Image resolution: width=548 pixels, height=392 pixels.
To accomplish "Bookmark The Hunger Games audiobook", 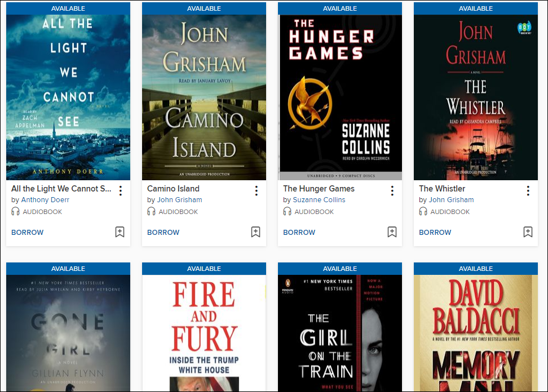I will (x=392, y=232).
